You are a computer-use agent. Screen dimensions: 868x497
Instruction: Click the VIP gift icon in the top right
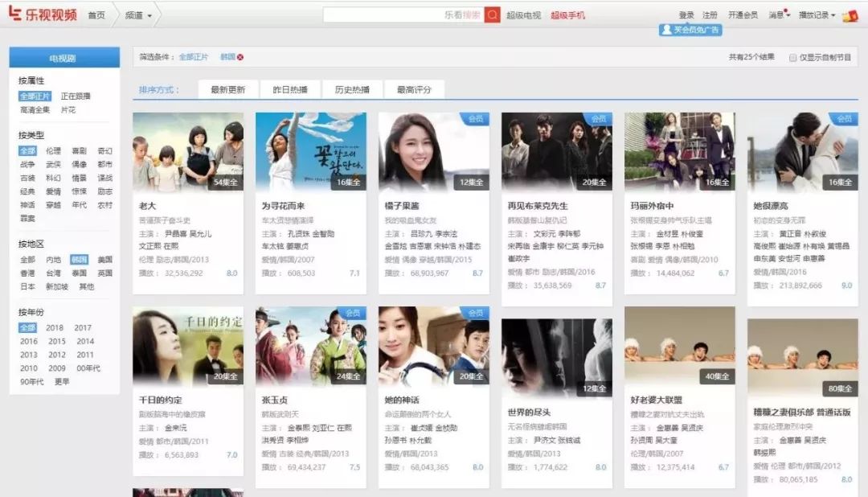[x=850, y=15]
